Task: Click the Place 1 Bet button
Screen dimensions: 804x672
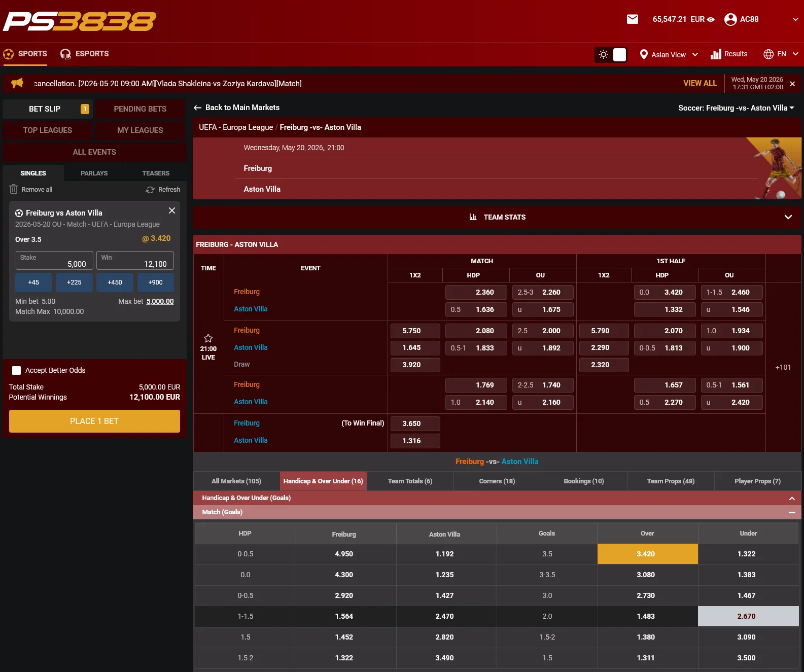Action: click(x=94, y=421)
